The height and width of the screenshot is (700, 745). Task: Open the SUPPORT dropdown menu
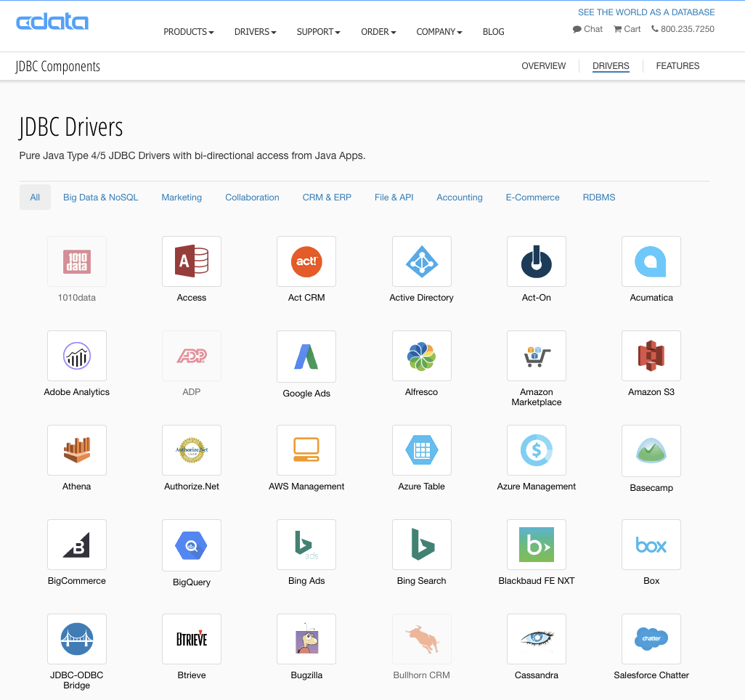click(x=318, y=32)
